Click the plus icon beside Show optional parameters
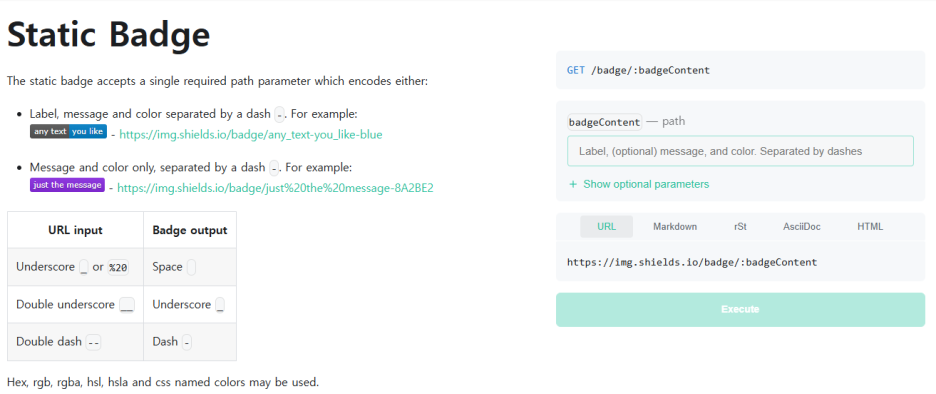Screen dimensions: 936x394 (573, 184)
